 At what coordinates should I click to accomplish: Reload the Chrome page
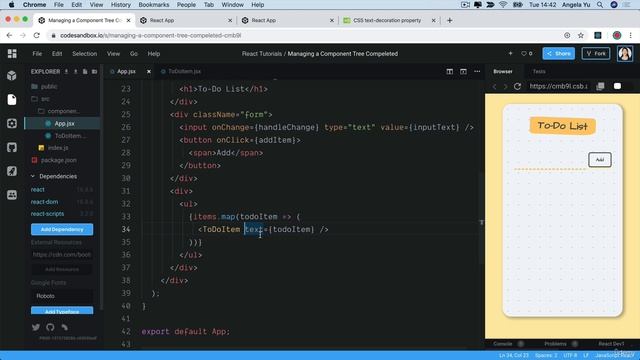(37, 36)
